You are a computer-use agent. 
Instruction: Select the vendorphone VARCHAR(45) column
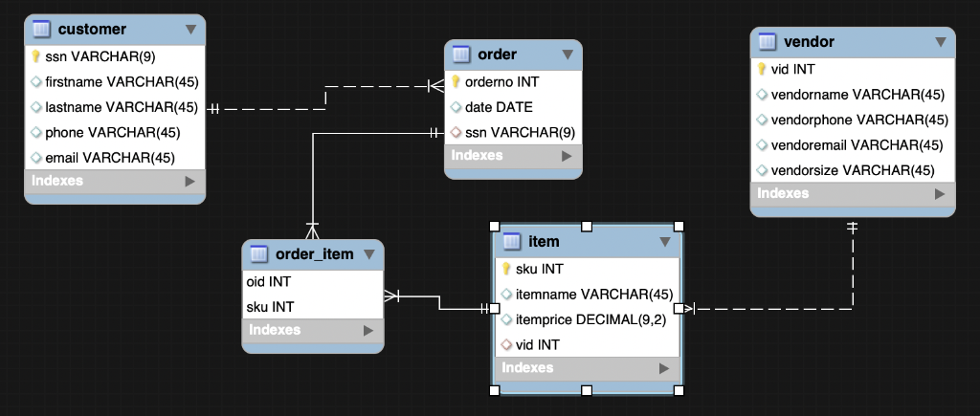tap(853, 120)
